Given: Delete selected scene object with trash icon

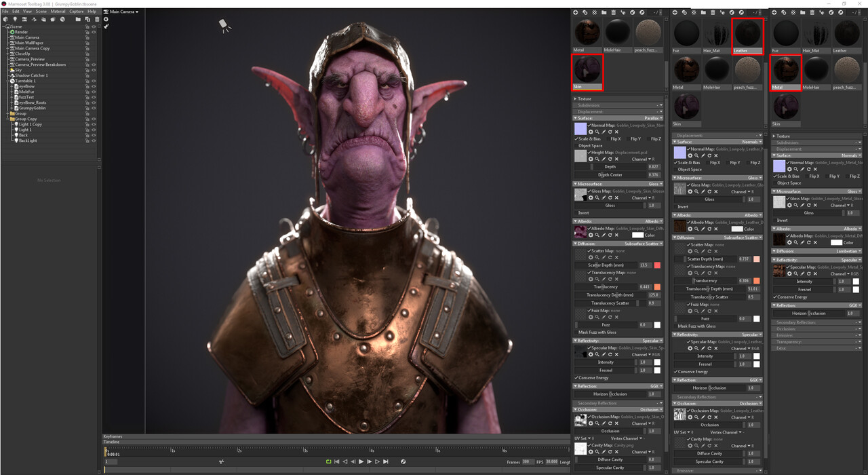Looking at the screenshot, I should click(97, 19).
